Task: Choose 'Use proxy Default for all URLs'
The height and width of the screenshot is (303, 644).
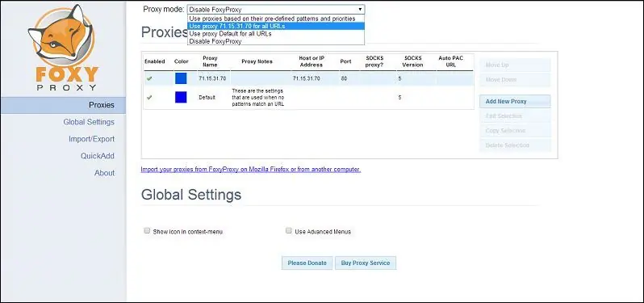Action: [x=275, y=34]
